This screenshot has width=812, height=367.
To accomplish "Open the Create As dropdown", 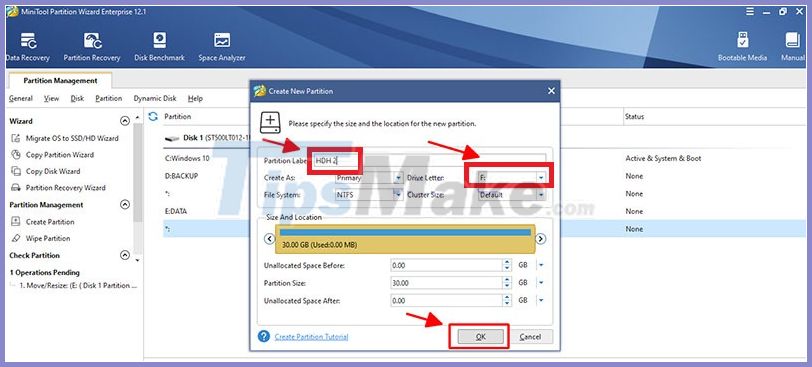I will pos(399,178).
